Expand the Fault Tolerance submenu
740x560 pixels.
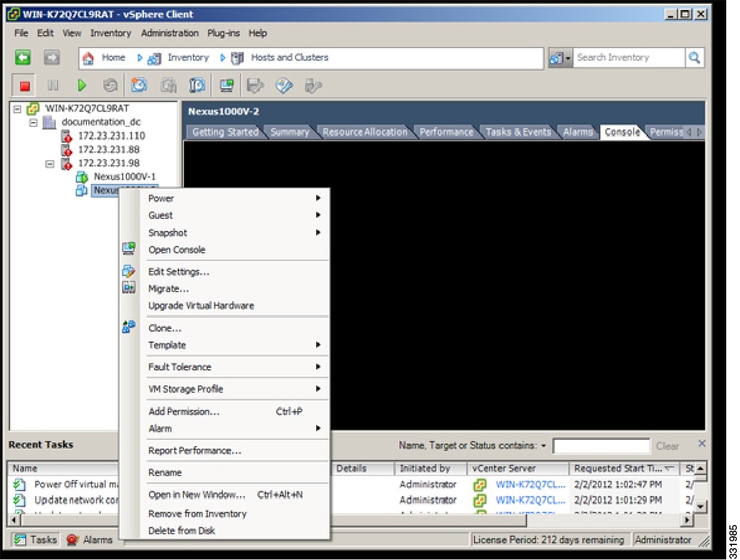[318, 367]
